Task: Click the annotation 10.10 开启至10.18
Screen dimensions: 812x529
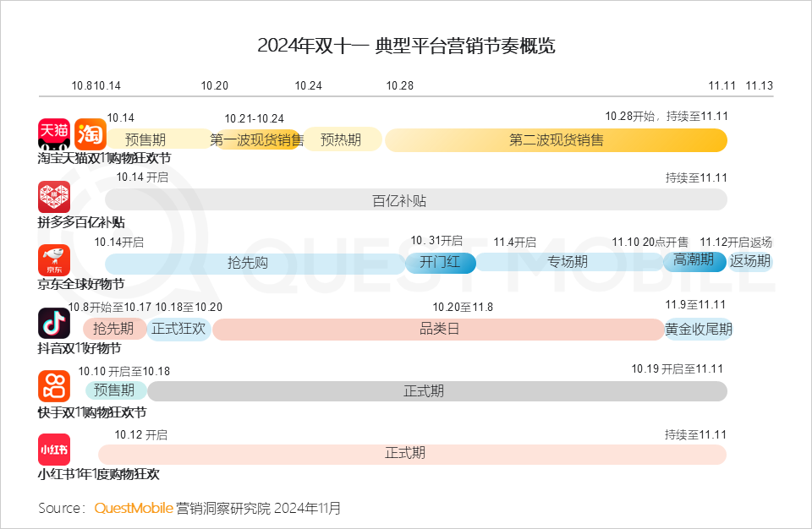Action: click(x=124, y=371)
